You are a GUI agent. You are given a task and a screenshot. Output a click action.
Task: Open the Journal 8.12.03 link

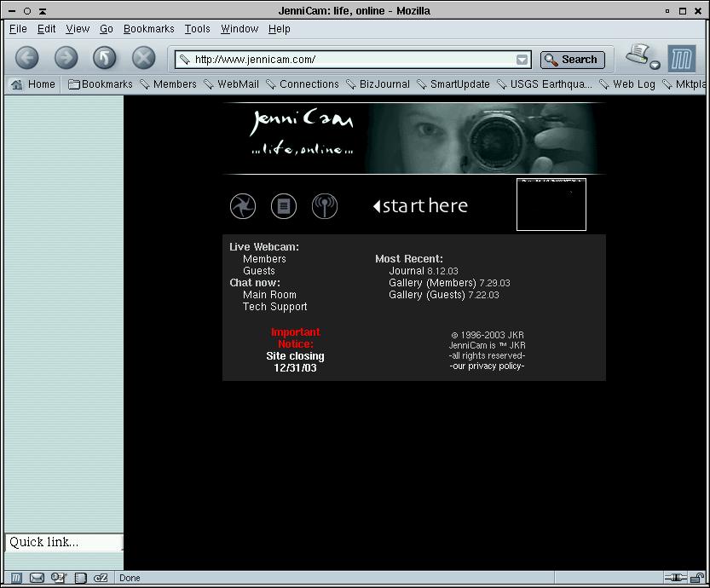click(x=424, y=271)
